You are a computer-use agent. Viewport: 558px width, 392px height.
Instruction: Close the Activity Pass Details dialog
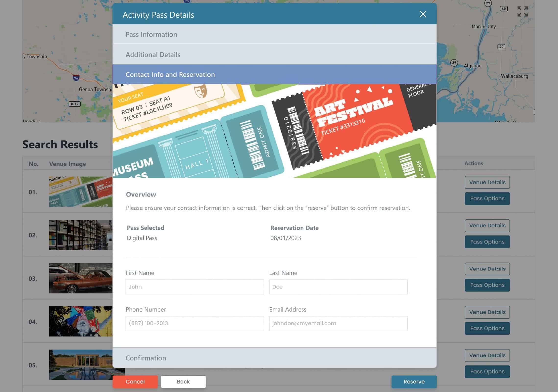423,14
